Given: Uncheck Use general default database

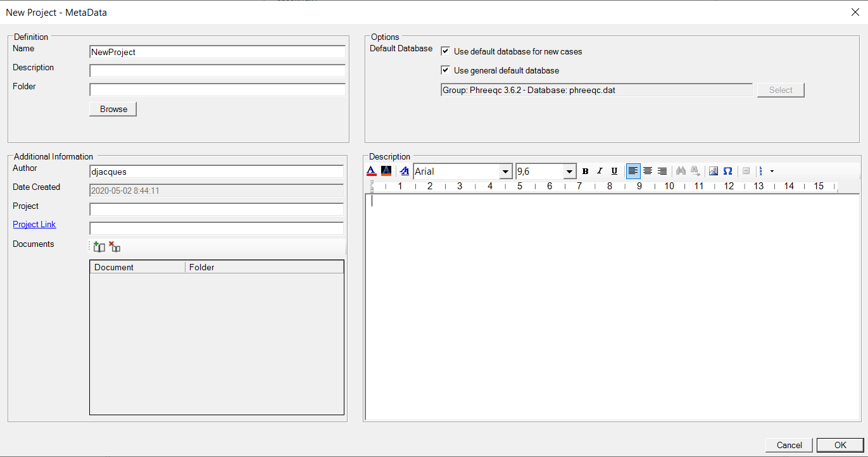Looking at the screenshot, I should pyautogui.click(x=446, y=70).
